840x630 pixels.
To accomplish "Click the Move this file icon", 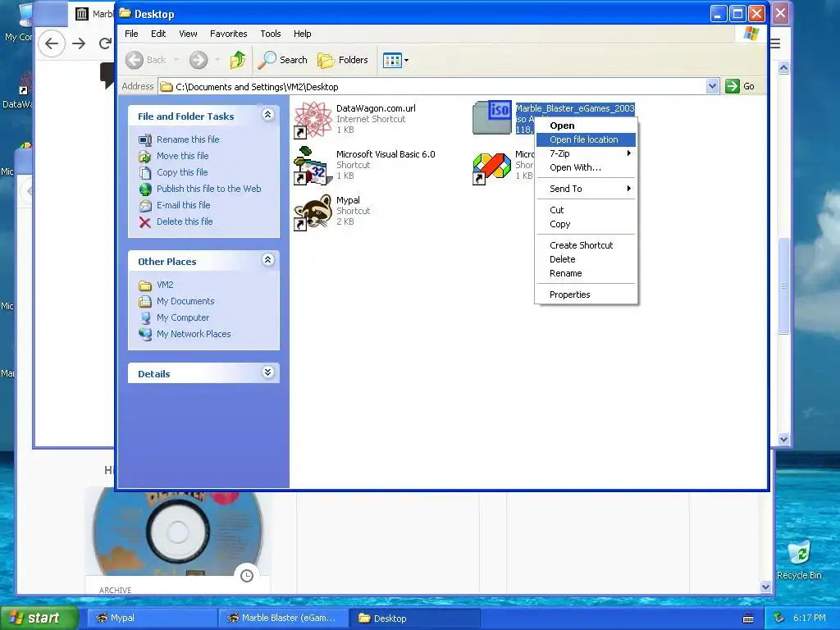I will tap(145, 157).
